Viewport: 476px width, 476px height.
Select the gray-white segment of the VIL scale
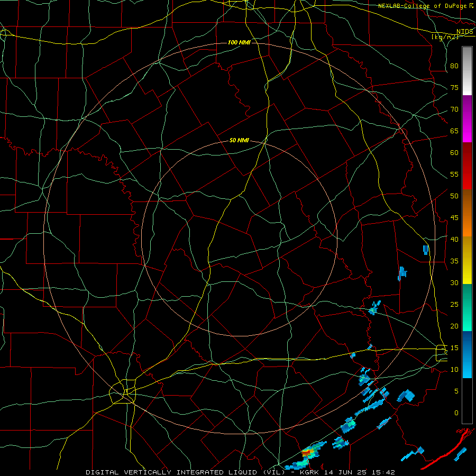pos(467,71)
